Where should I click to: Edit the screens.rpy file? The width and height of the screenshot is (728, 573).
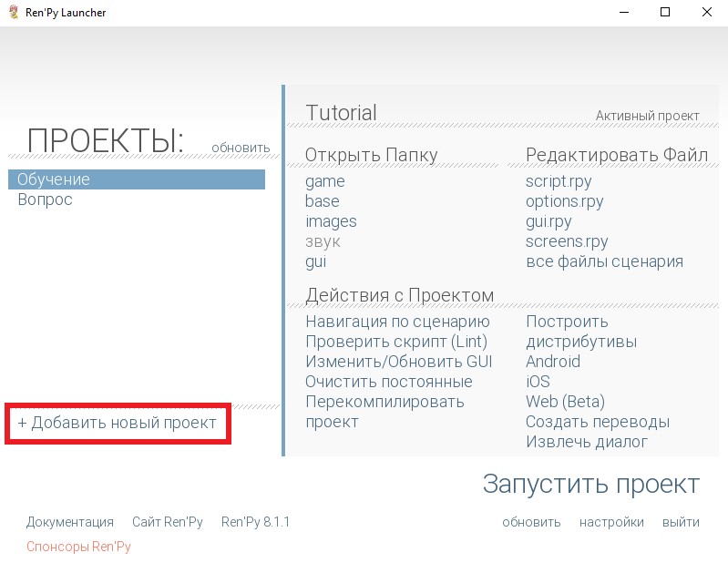click(x=567, y=241)
